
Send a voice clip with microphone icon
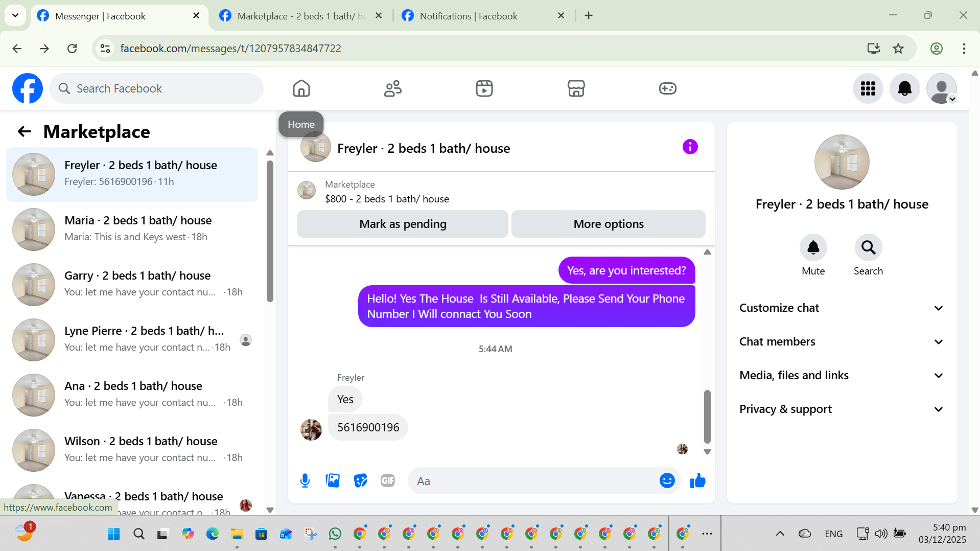[305, 480]
